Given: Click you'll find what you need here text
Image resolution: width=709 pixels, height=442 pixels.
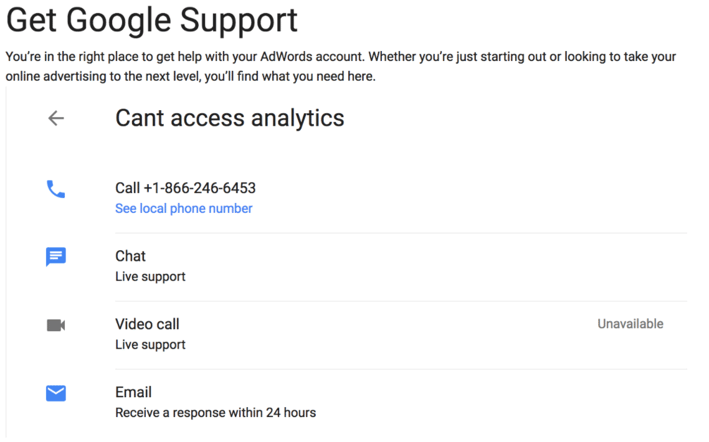Looking at the screenshot, I should [299, 77].
